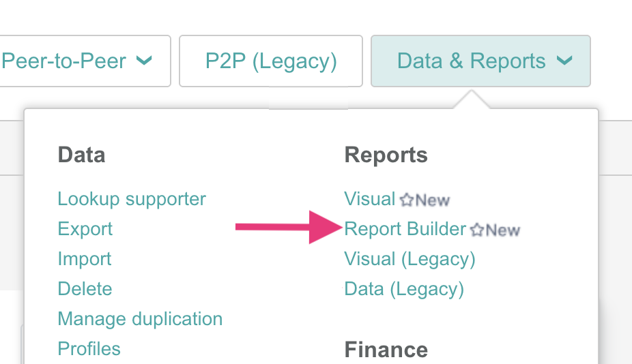The image size is (632, 364).
Task: Select Export under Data
Action: (x=85, y=229)
